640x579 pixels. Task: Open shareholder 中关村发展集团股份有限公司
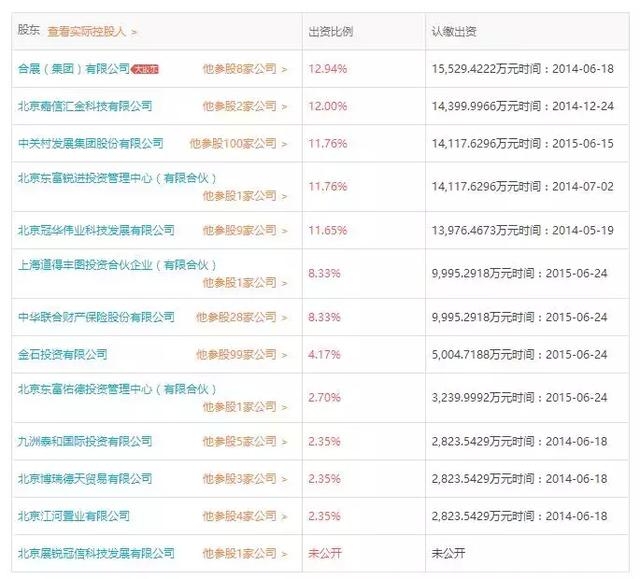tap(91, 143)
